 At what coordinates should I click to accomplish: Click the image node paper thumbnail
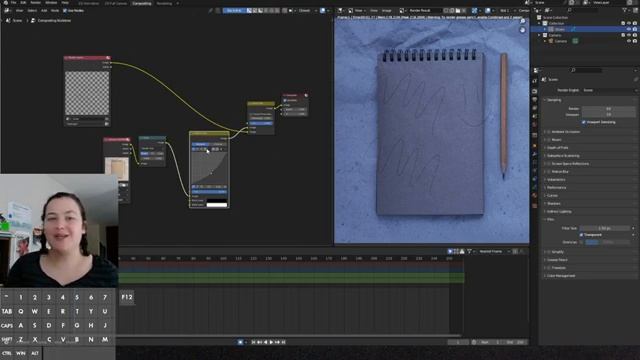117,169
